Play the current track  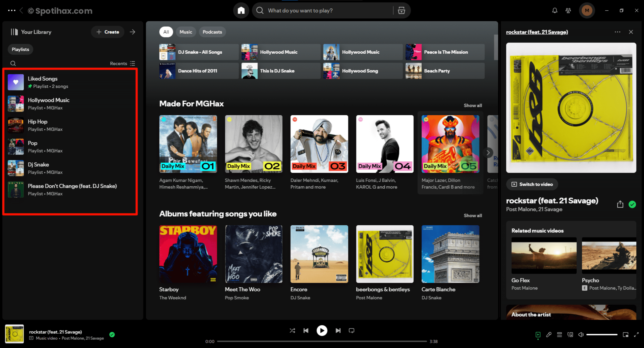[x=322, y=330]
